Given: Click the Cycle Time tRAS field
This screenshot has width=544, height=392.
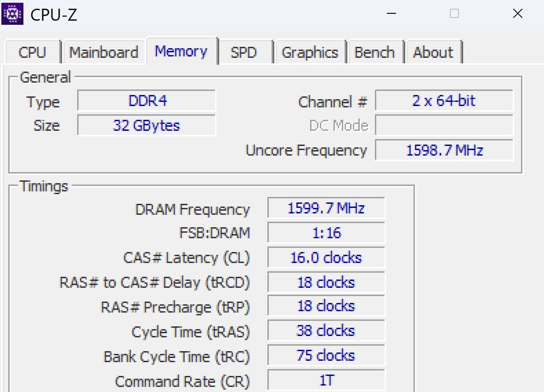Looking at the screenshot, I should click(x=325, y=330).
